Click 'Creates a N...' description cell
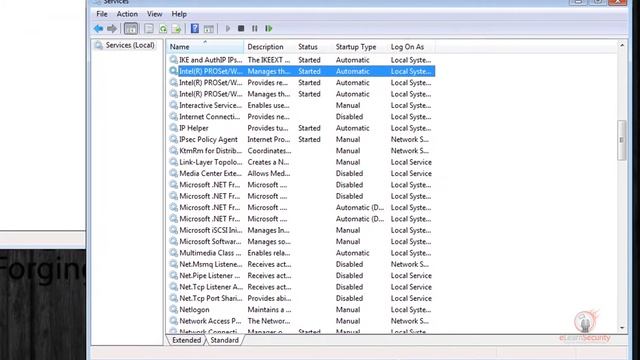 point(268,162)
